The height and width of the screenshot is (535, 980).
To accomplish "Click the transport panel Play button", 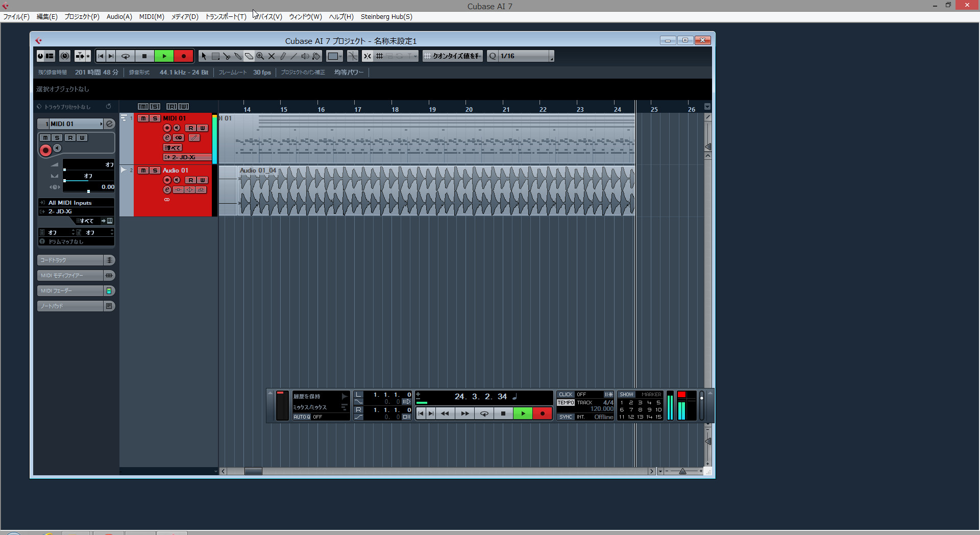I will coord(523,414).
